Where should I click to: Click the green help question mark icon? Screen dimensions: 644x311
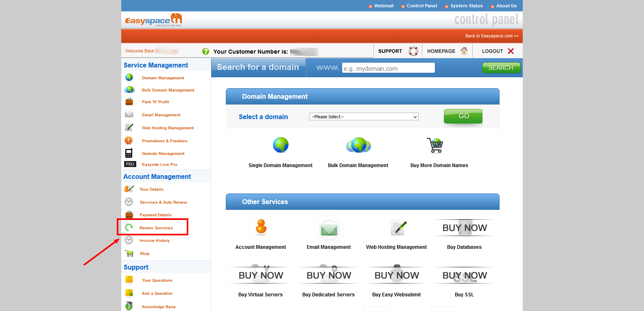click(205, 52)
